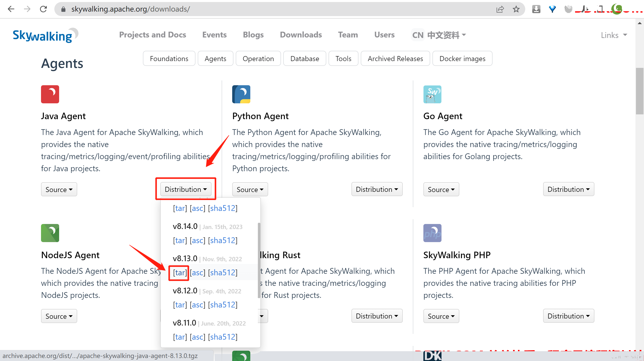
Task: Click the purple PHP agent icon
Action: [x=432, y=233]
